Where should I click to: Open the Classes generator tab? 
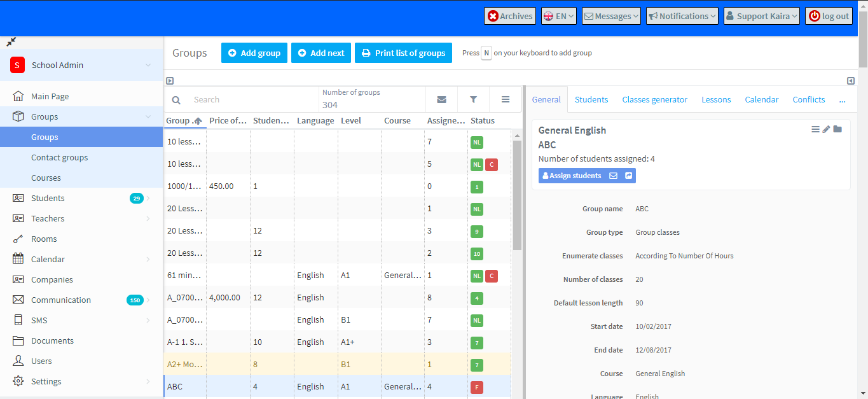[x=654, y=99]
